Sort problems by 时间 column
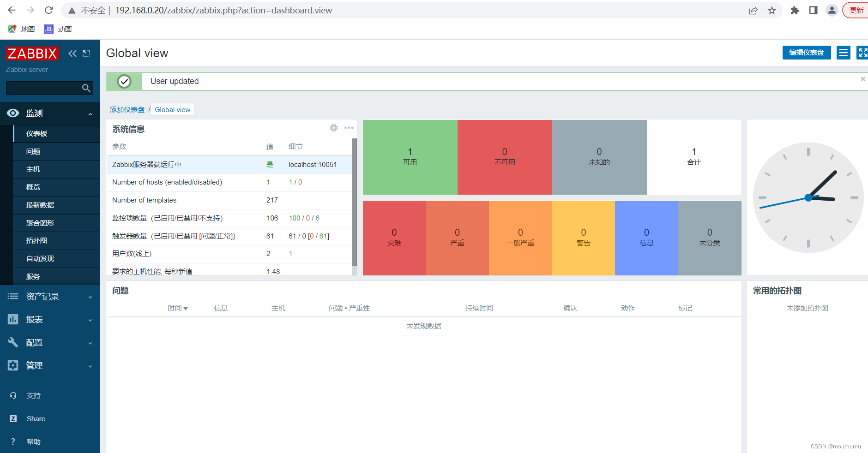 (x=177, y=308)
